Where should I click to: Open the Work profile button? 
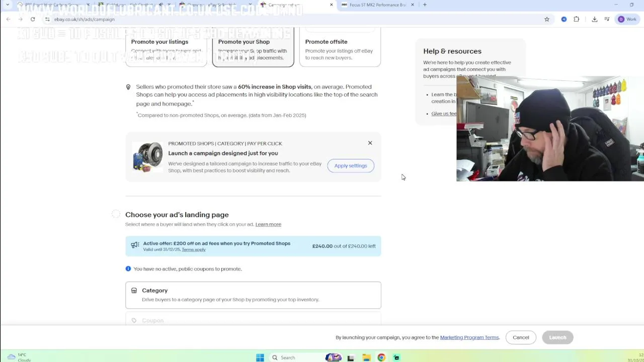pyautogui.click(x=627, y=19)
